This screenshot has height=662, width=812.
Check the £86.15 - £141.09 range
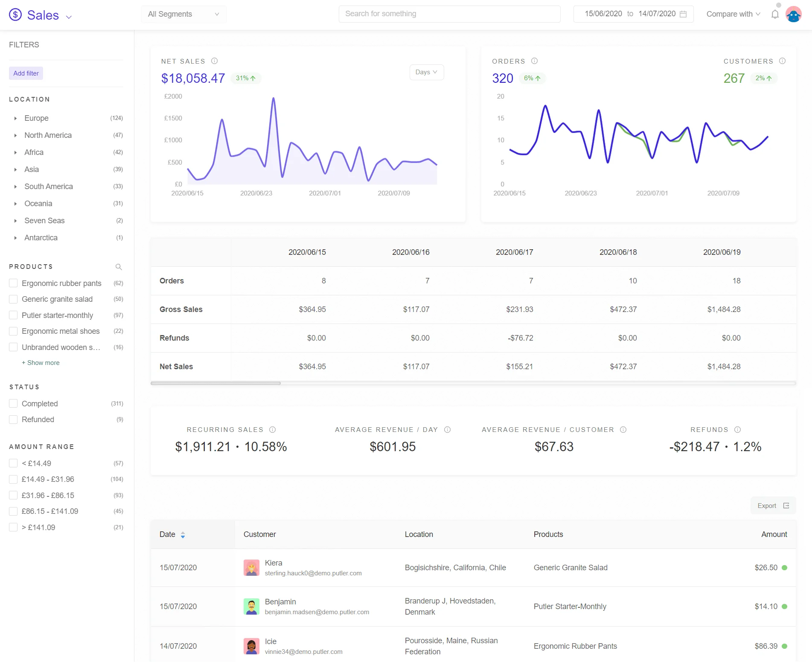tap(13, 511)
